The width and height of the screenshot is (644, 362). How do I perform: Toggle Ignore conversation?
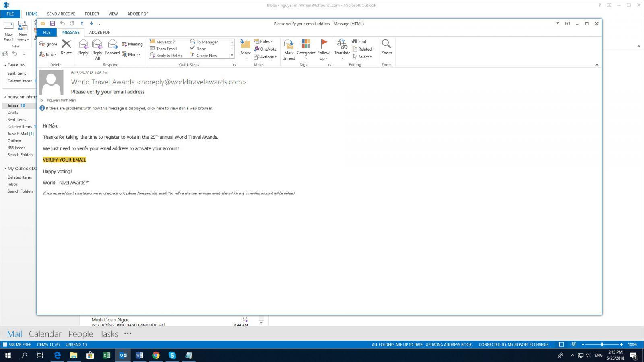48,44
